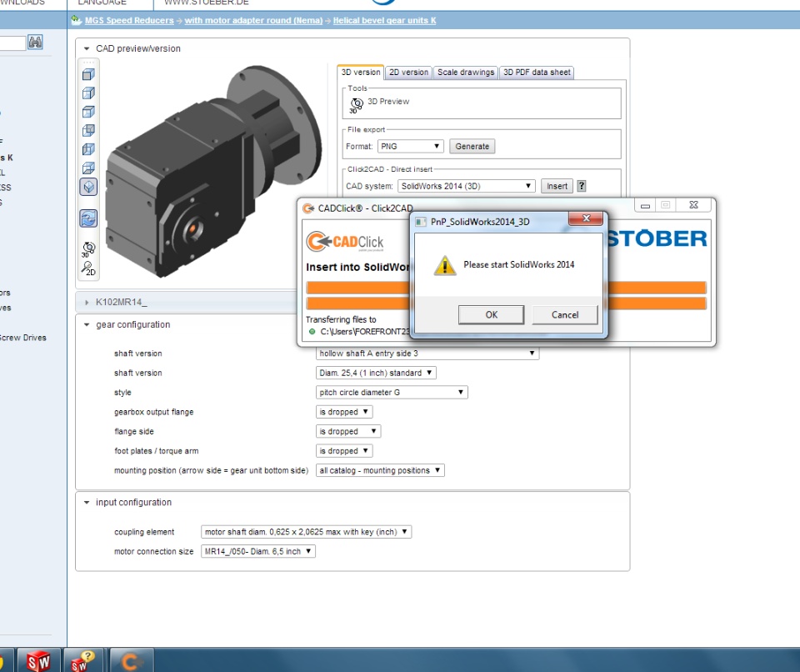Click the Generate export button
Image resolution: width=800 pixels, height=672 pixels.
[x=472, y=147]
